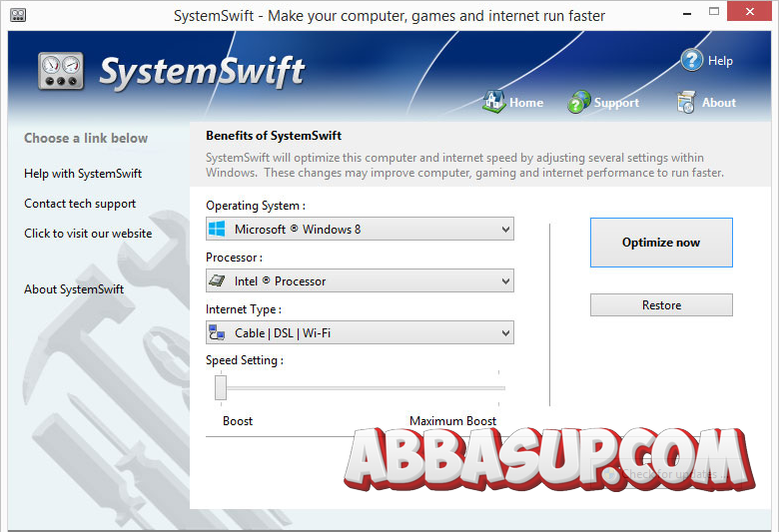Select Contact tech support link

coord(80,204)
